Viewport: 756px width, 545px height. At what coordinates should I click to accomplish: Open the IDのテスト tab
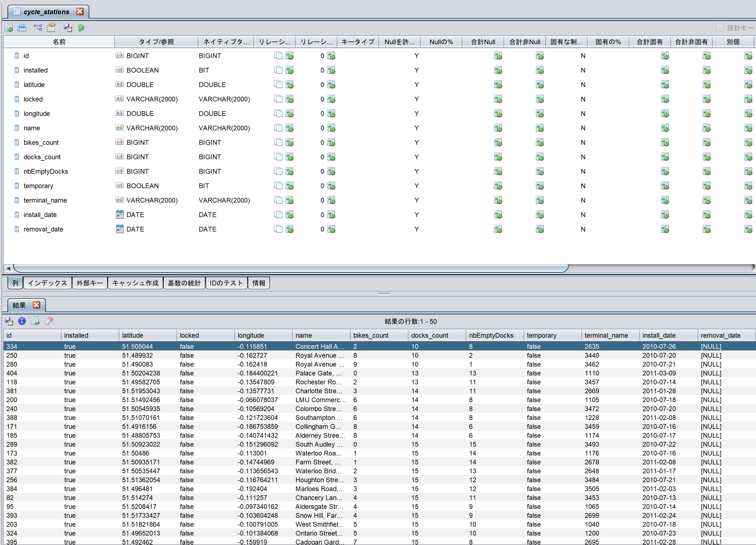pyautogui.click(x=226, y=283)
